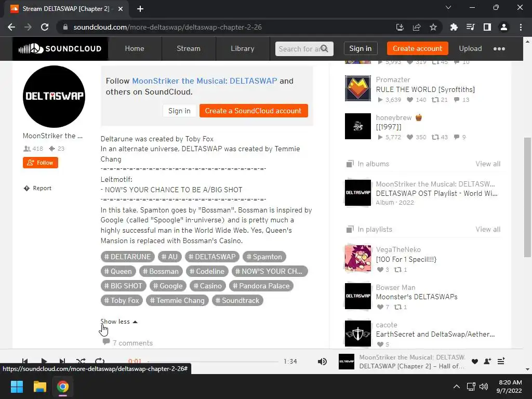532x399 pixels.
Task: Open the Library tab
Action: point(242,48)
